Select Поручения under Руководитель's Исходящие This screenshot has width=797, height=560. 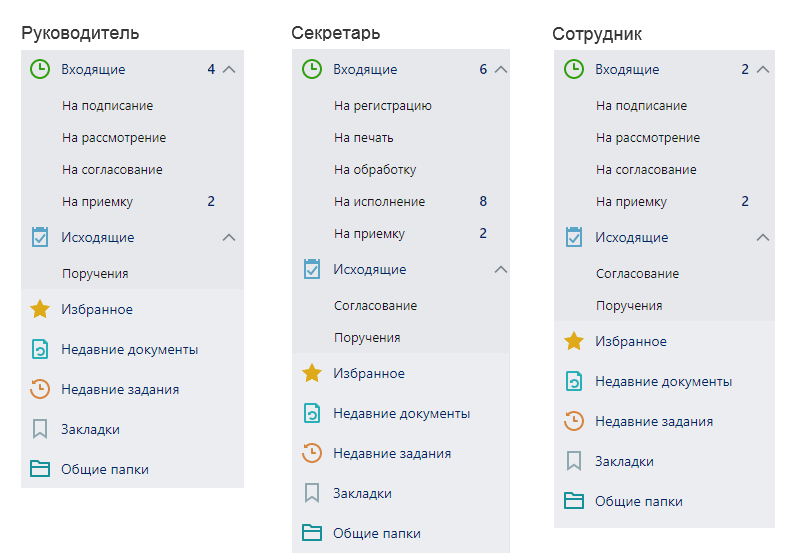95,273
